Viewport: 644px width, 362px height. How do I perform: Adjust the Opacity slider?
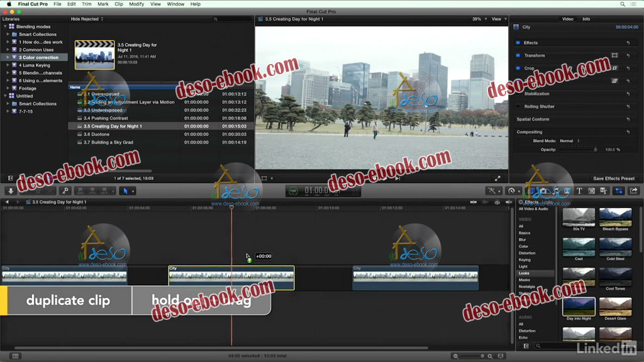tap(594, 150)
